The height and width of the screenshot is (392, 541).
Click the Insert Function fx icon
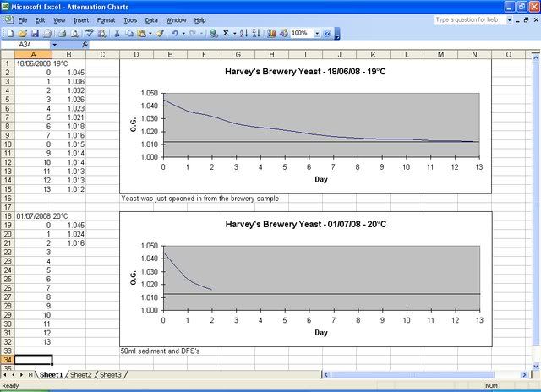pyautogui.click(x=85, y=45)
